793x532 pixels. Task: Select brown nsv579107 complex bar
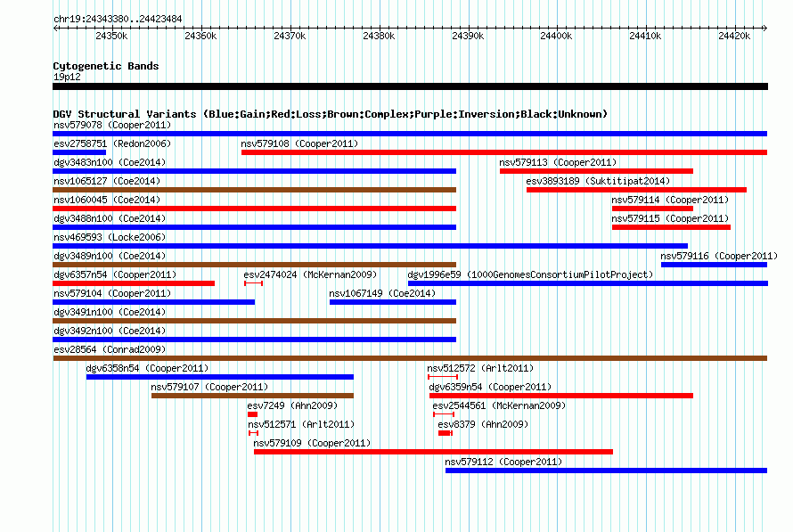(x=252, y=396)
